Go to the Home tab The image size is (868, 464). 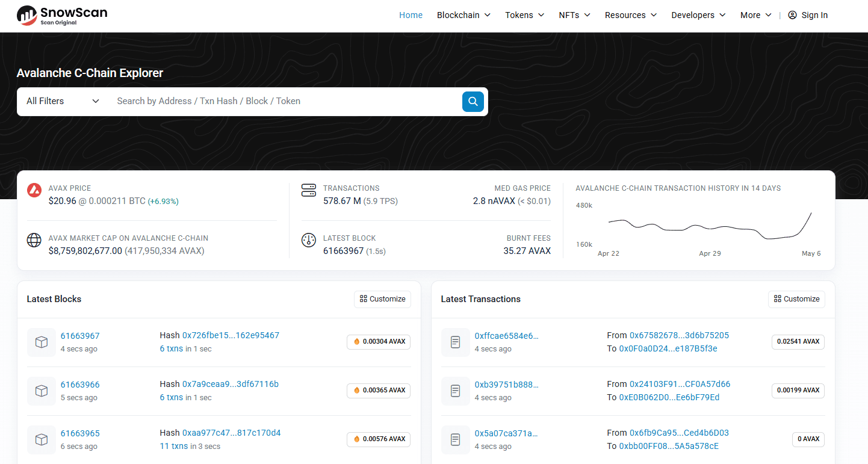click(x=411, y=15)
